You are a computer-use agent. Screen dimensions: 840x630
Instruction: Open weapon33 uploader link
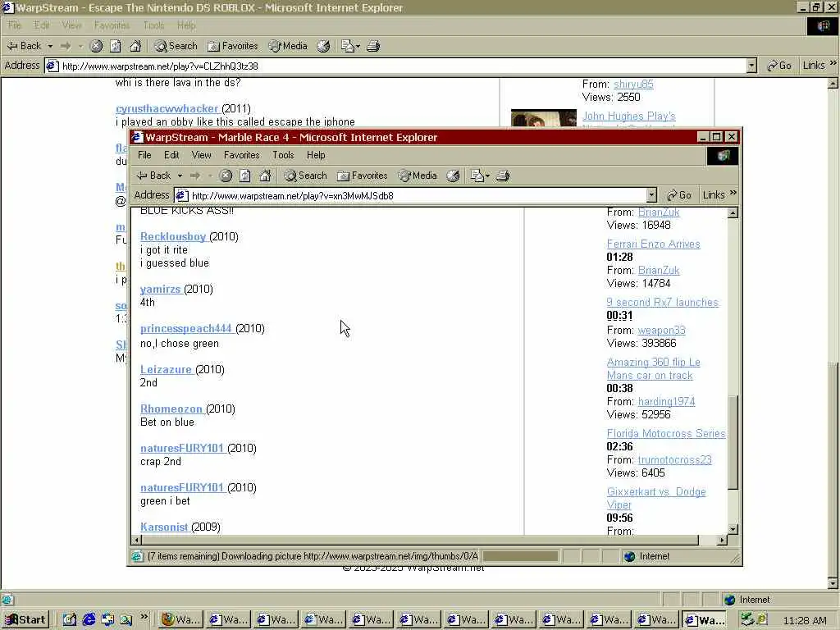[662, 331]
